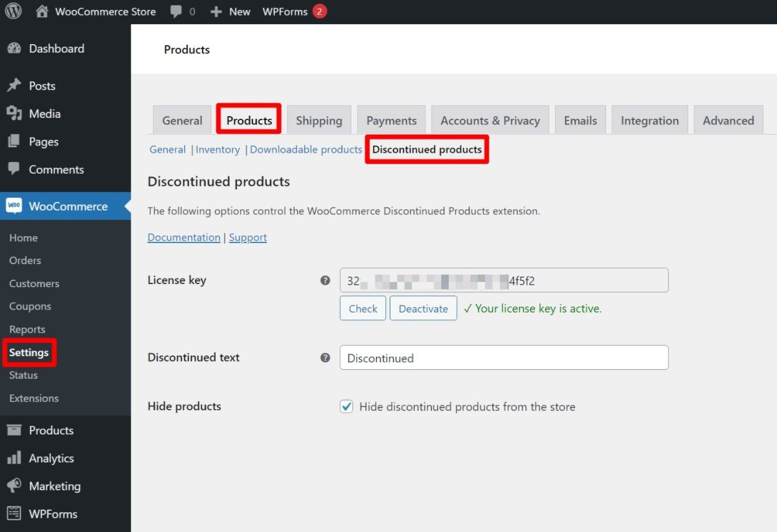The image size is (777, 532).
Task: Open the Shipping tab
Action: [x=319, y=121]
